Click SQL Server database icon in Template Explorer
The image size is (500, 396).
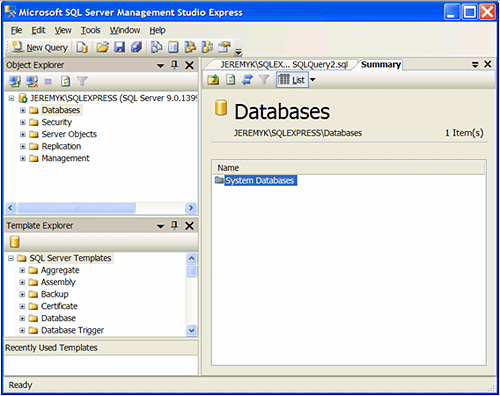(x=15, y=242)
